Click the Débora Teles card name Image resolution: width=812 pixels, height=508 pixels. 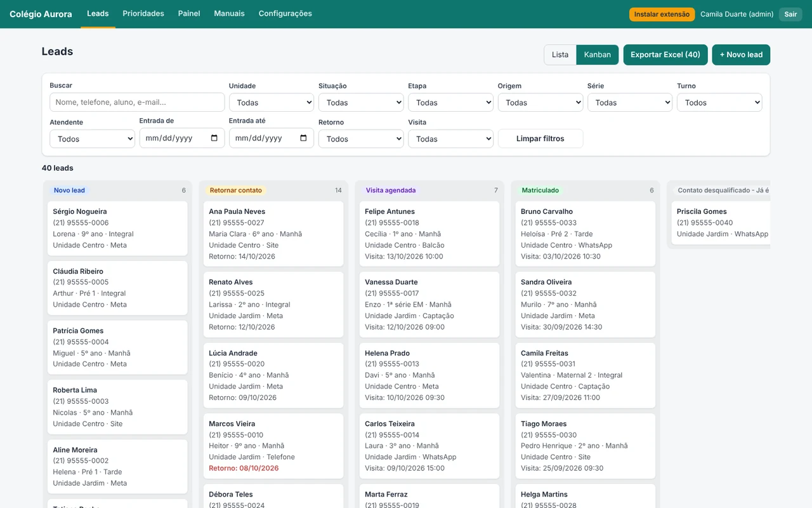[231, 494]
